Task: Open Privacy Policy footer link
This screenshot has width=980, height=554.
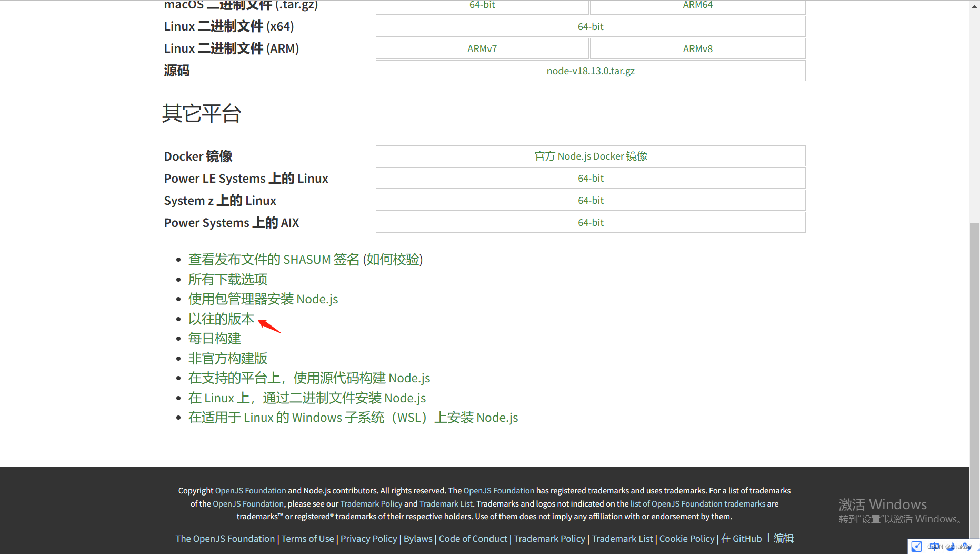Action: [x=369, y=539]
